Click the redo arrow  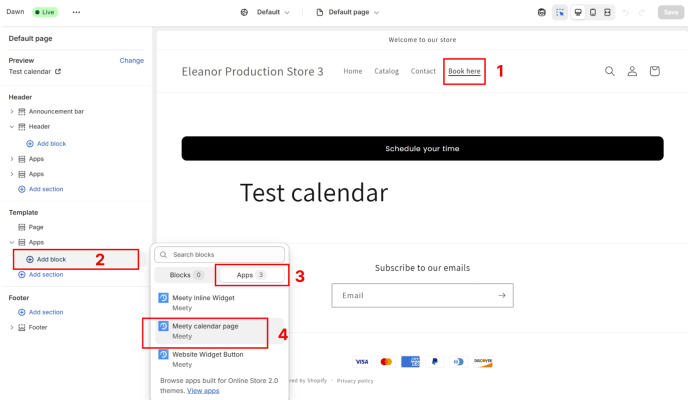click(642, 12)
